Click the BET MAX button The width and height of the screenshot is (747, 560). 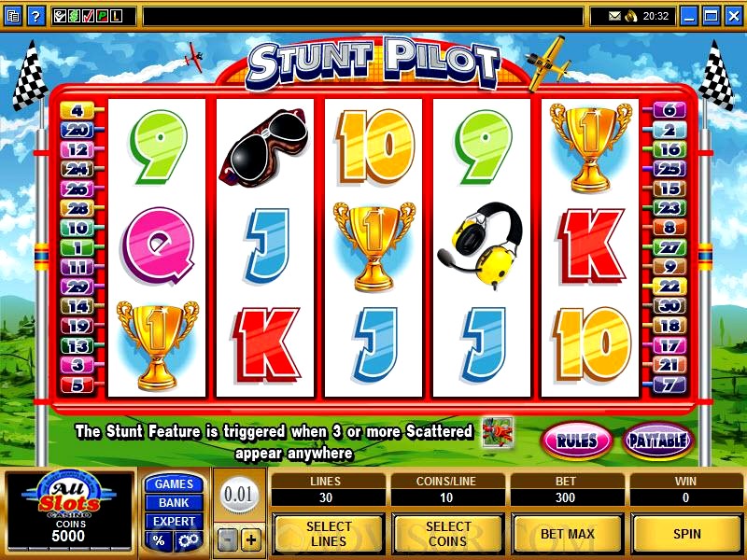(568, 534)
